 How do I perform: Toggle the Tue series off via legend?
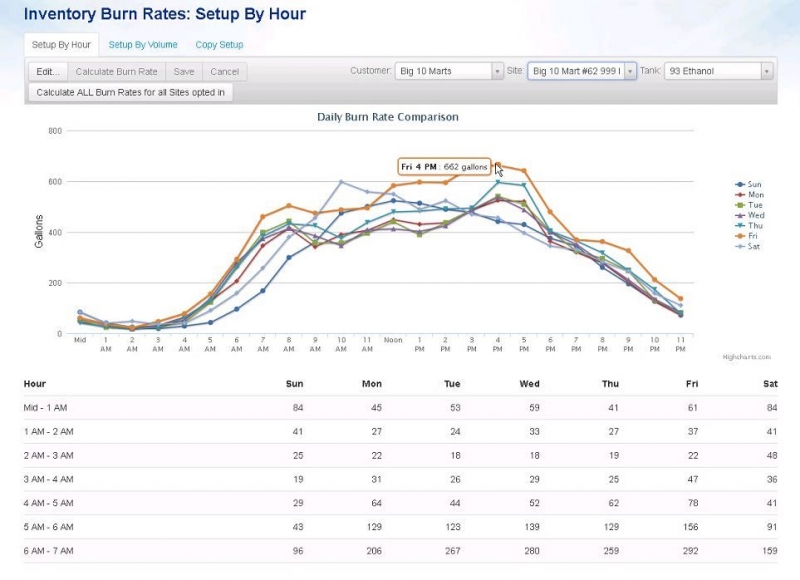[750, 205]
